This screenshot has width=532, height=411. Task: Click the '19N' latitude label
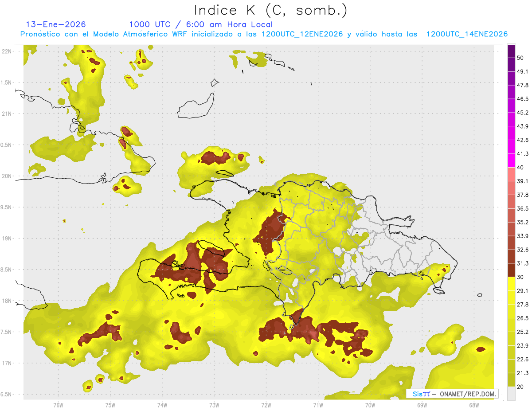[7, 239]
